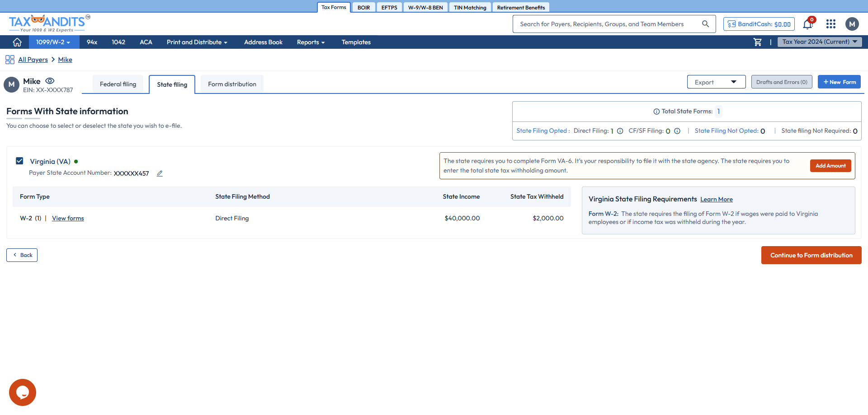Select the State filing tab
Screen dimensions: 868x415
172,84
